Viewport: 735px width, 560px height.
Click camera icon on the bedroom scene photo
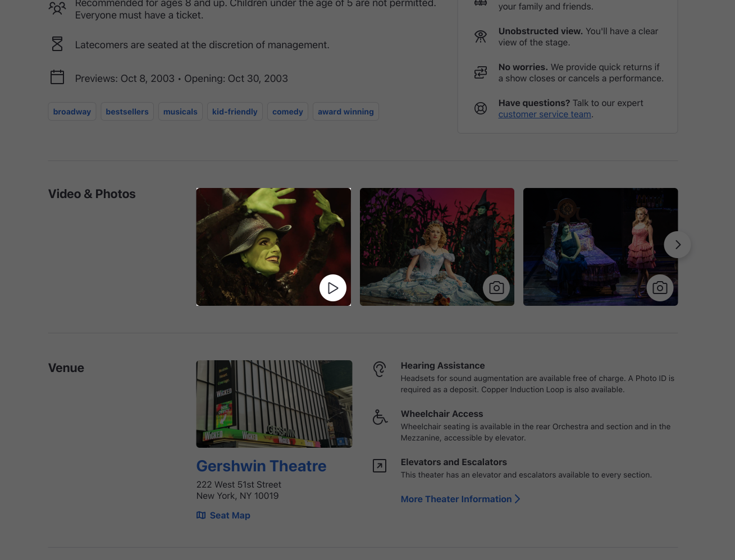[660, 288]
